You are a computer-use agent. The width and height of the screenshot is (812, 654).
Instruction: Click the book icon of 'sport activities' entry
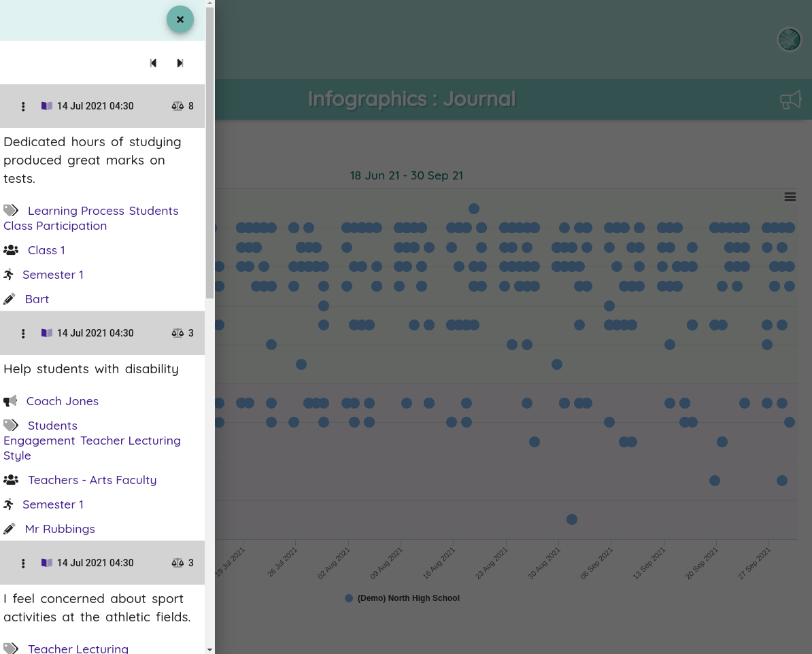coord(47,563)
